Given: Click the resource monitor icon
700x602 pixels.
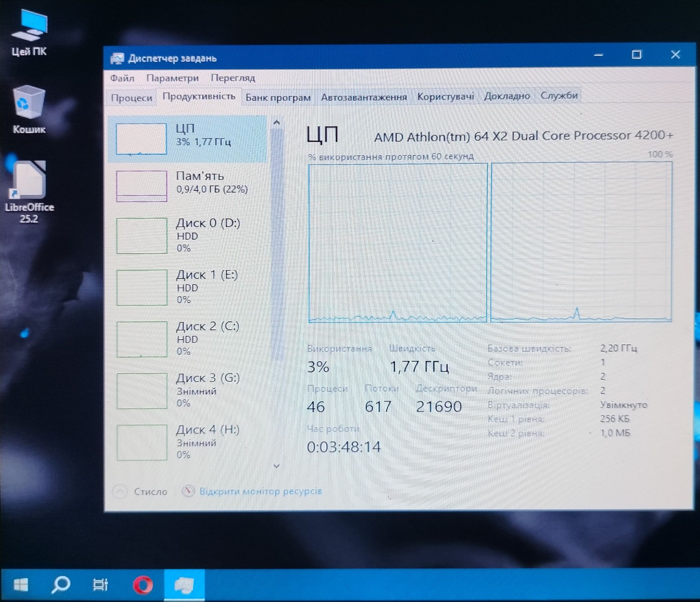Looking at the screenshot, I should [x=188, y=491].
